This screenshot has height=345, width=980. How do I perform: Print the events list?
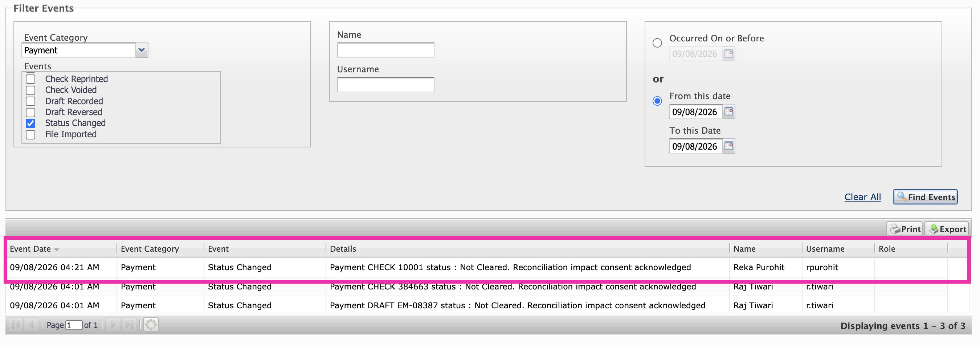(905, 229)
